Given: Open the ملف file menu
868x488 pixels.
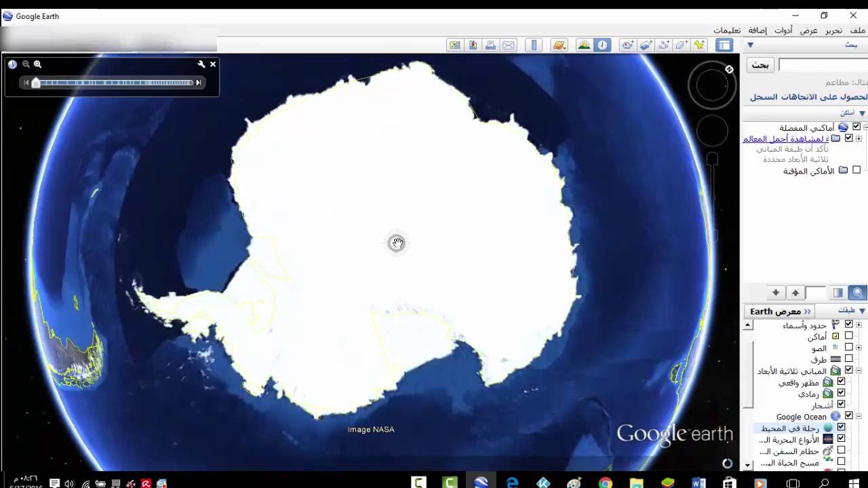Looking at the screenshot, I should pyautogui.click(x=858, y=30).
